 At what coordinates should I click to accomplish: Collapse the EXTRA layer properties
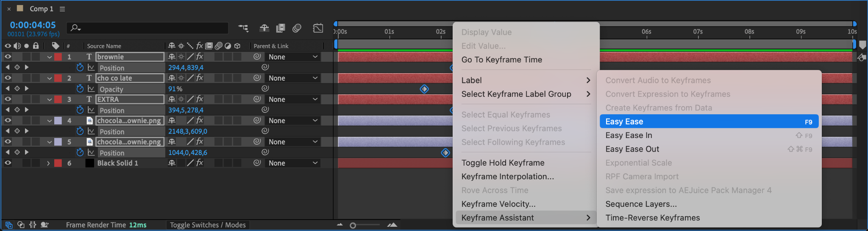pos(49,99)
